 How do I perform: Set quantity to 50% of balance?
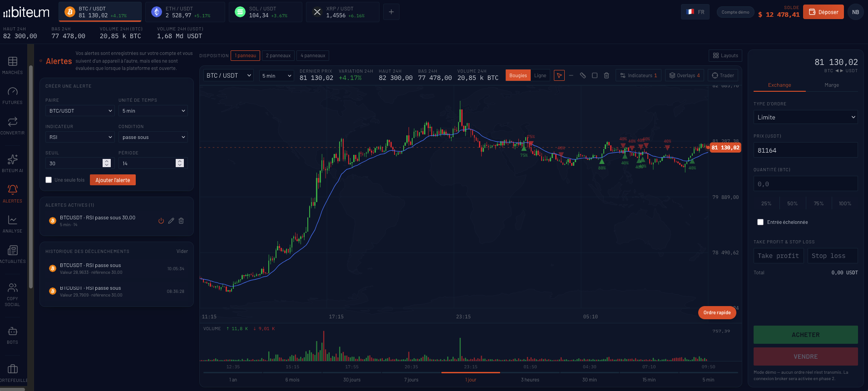point(793,203)
